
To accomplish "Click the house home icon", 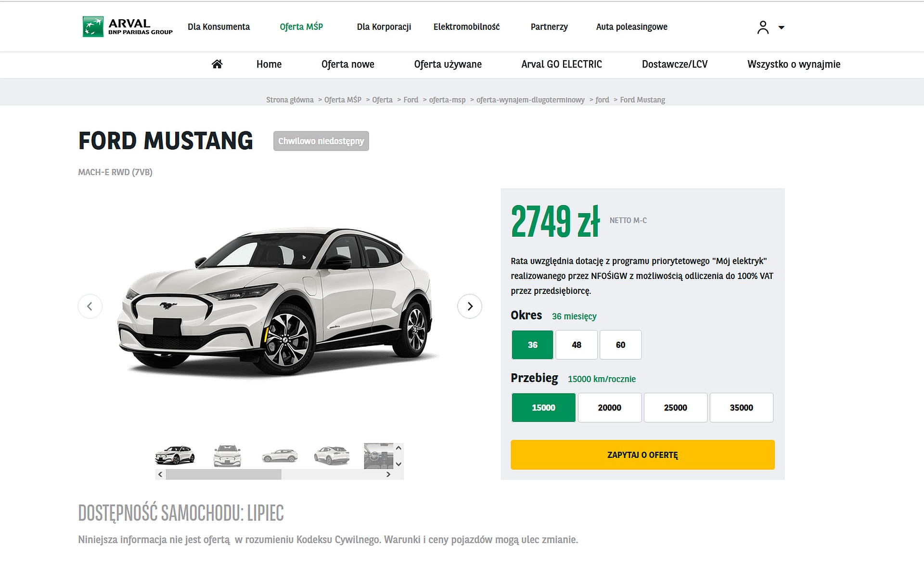I will tap(217, 64).
